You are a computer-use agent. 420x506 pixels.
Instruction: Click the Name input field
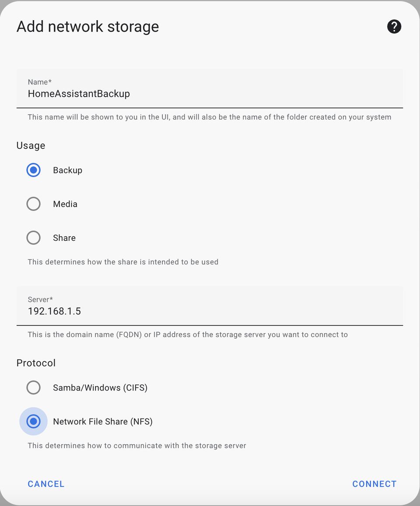(131, 93)
